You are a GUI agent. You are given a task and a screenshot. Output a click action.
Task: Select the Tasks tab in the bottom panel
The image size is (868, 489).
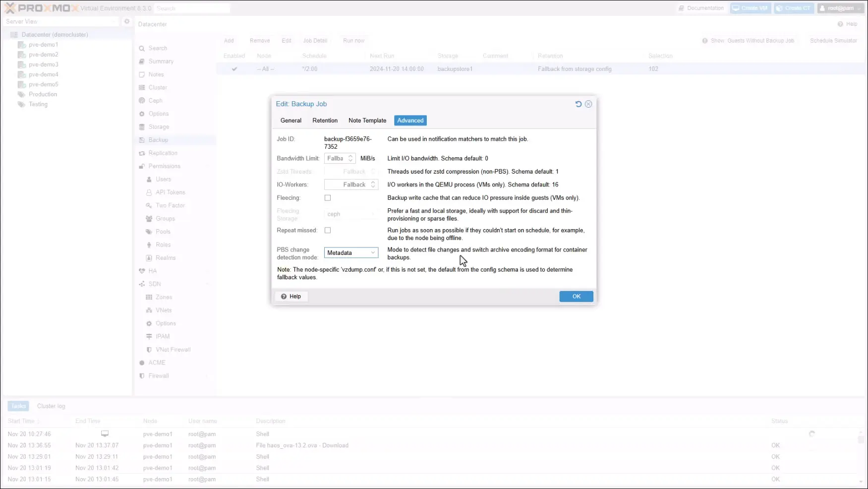click(x=18, y=406)
